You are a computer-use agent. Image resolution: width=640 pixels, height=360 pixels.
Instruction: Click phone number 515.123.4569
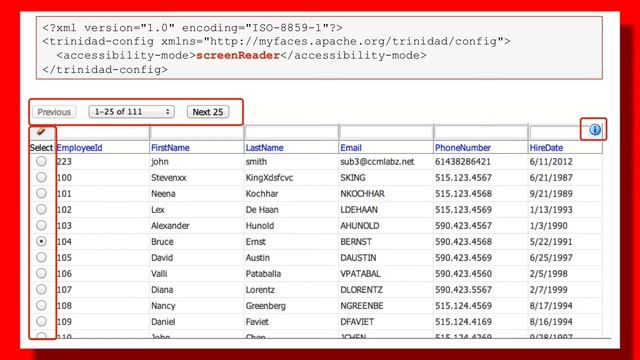coord(463,210)
